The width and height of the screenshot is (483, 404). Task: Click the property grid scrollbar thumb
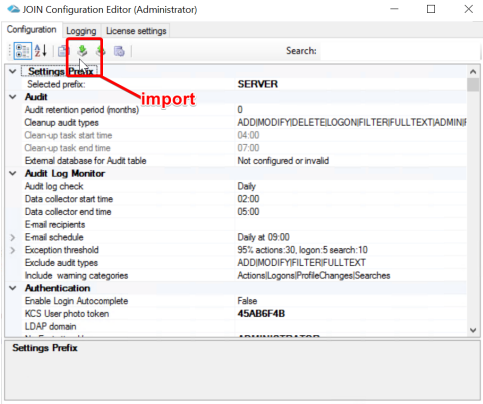(x=473, y=84)
